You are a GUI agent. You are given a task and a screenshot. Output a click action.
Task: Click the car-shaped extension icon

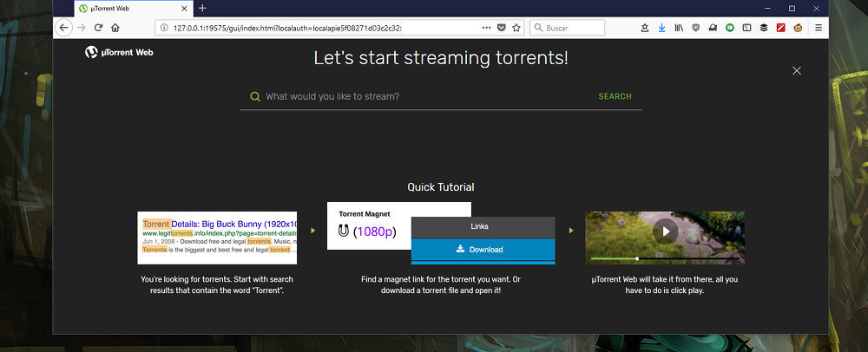coord(713,28)
